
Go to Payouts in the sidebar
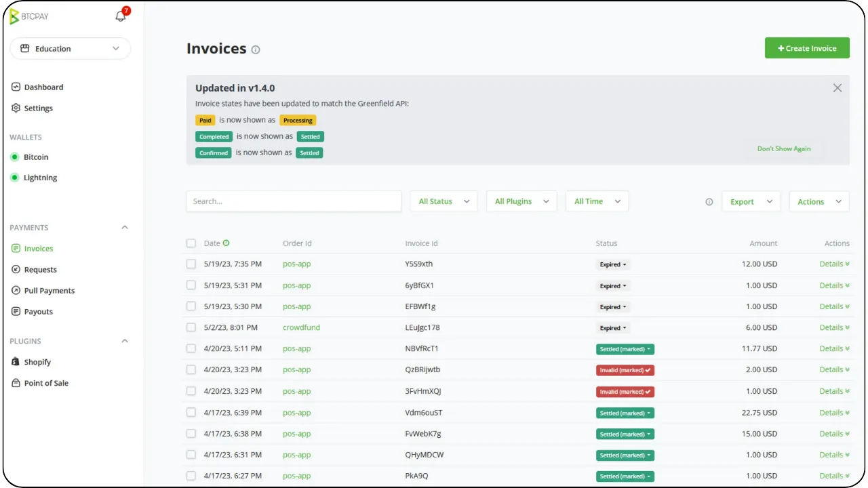[38, 312]
